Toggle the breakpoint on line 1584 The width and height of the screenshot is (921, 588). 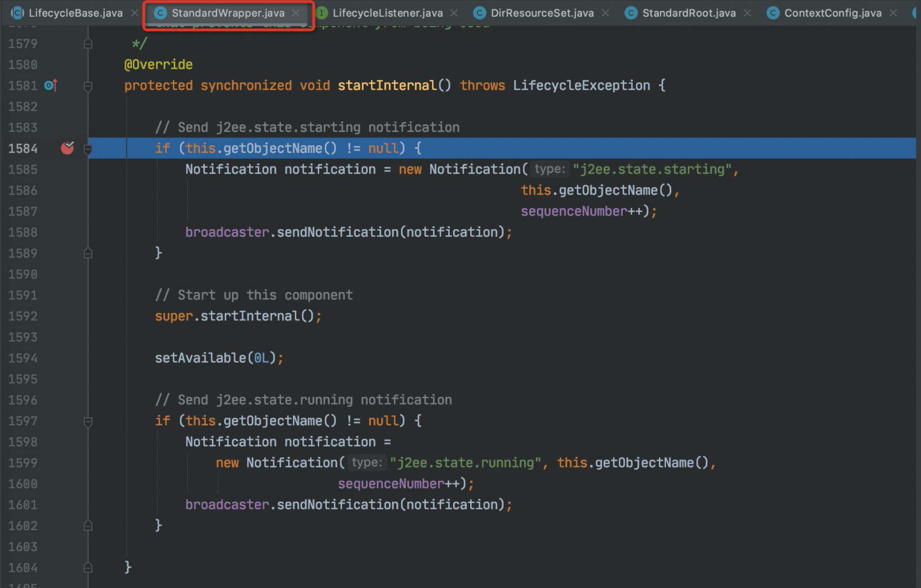click(x=68, y=148)
